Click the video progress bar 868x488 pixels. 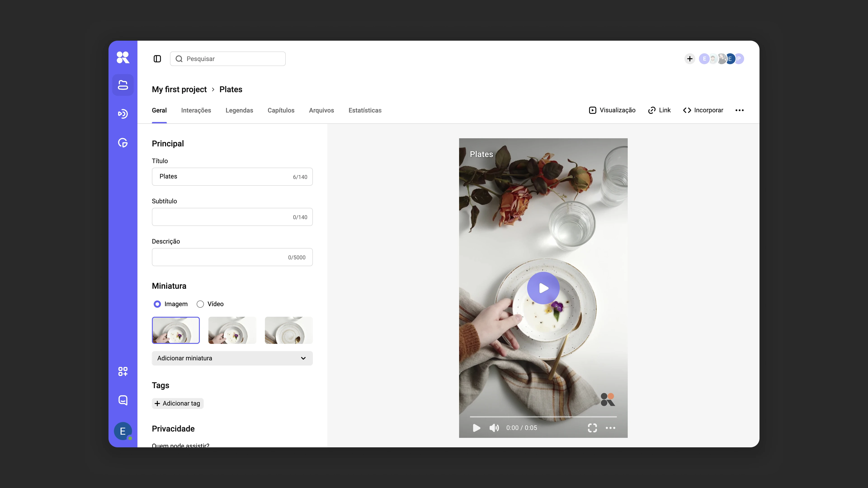[543, 417]
